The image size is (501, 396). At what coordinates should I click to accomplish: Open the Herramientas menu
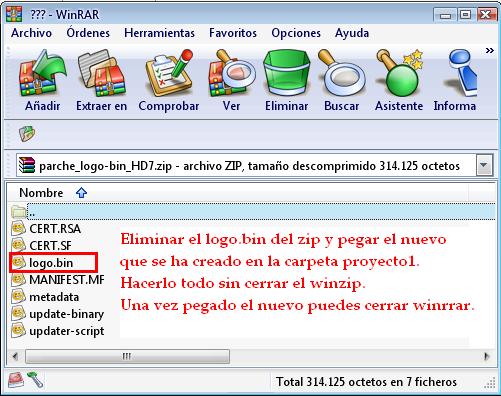(x=159, y=33)
